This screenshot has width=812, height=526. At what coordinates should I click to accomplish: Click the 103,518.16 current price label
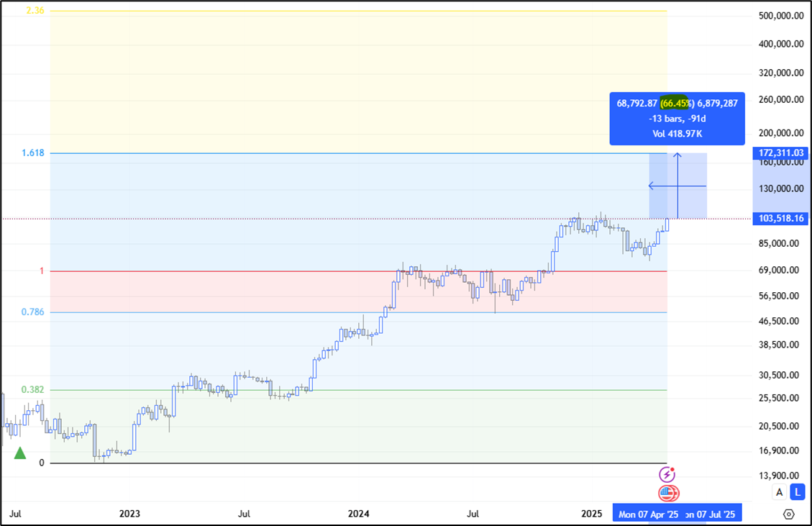780,219
